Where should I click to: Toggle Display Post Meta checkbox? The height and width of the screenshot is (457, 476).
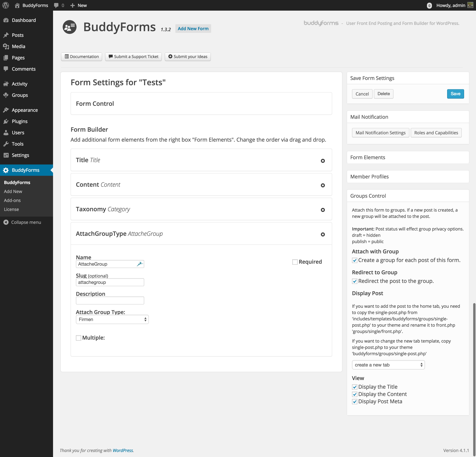(355, 401)
